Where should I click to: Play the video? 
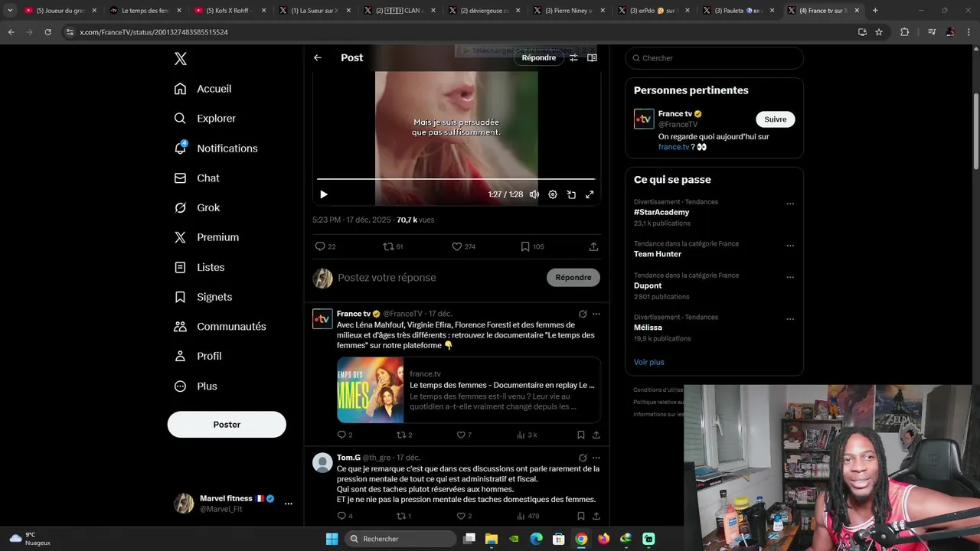pyautogui.click(x=324, y=194)
